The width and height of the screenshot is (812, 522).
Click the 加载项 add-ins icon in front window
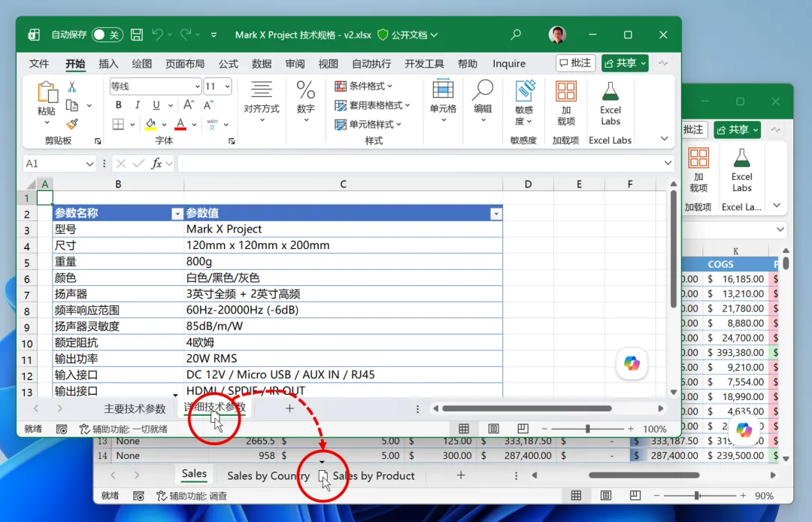click(566, 91)
